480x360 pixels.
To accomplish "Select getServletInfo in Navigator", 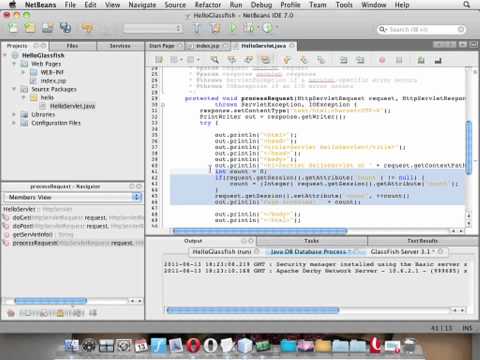I will 38,235.
